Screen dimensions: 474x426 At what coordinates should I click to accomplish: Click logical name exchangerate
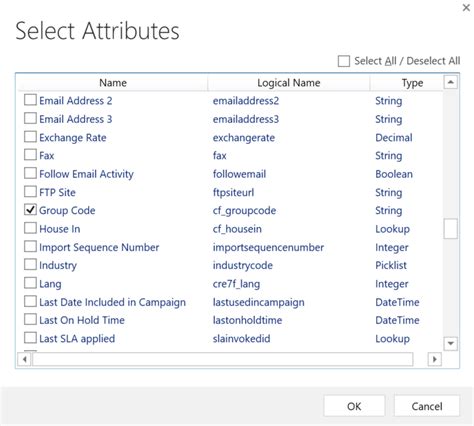pyautogui.click(x=244, y=137)
